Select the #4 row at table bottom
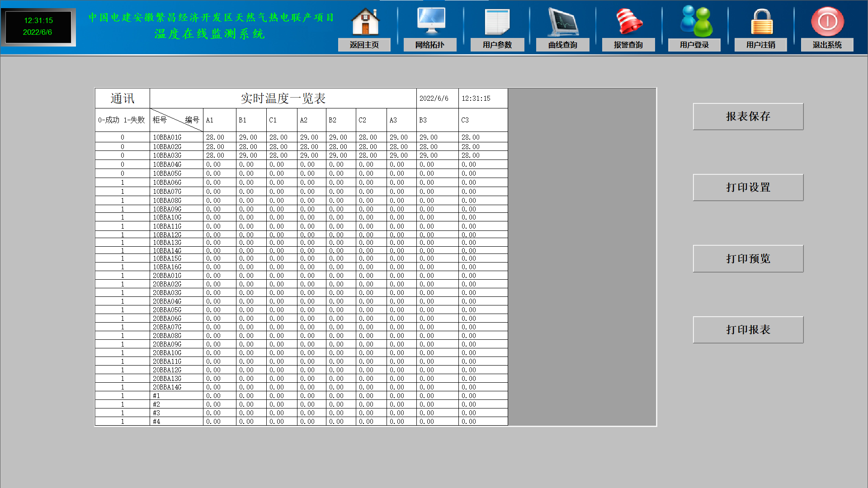This screenshot has height=488, width=868. pos(156,421)
